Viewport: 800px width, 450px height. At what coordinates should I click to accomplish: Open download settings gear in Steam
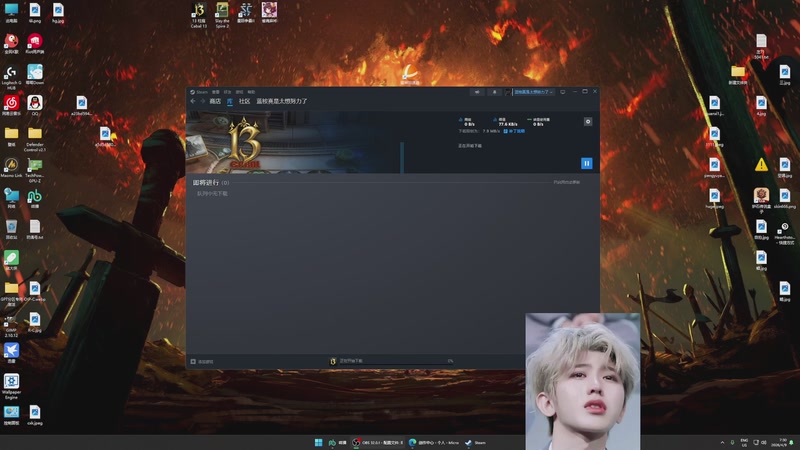(x=588, y=121)
